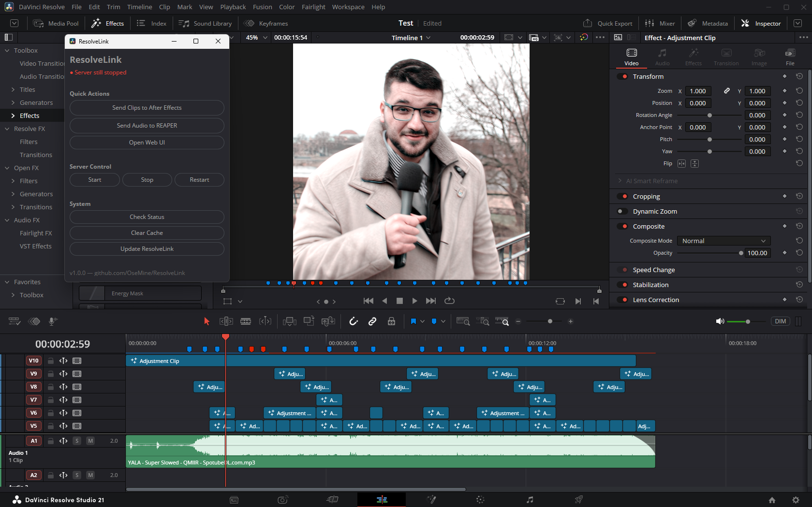The height and width of the screenshot is (507, 812).
Task: Toggle the Position Lock padlock icon
Action: pos(391,321)
